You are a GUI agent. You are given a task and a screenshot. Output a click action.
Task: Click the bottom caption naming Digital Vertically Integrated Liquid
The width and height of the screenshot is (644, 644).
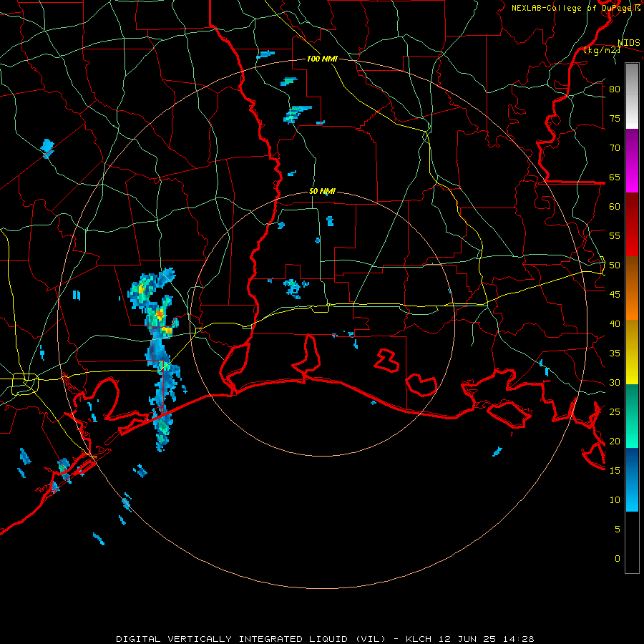pos(326,639)
